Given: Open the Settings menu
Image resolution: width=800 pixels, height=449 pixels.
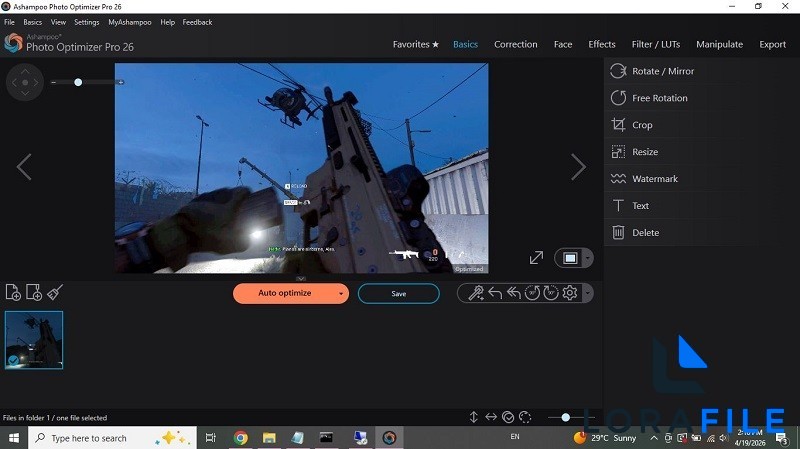Looking at the screenshot, I should pos(87,22).
